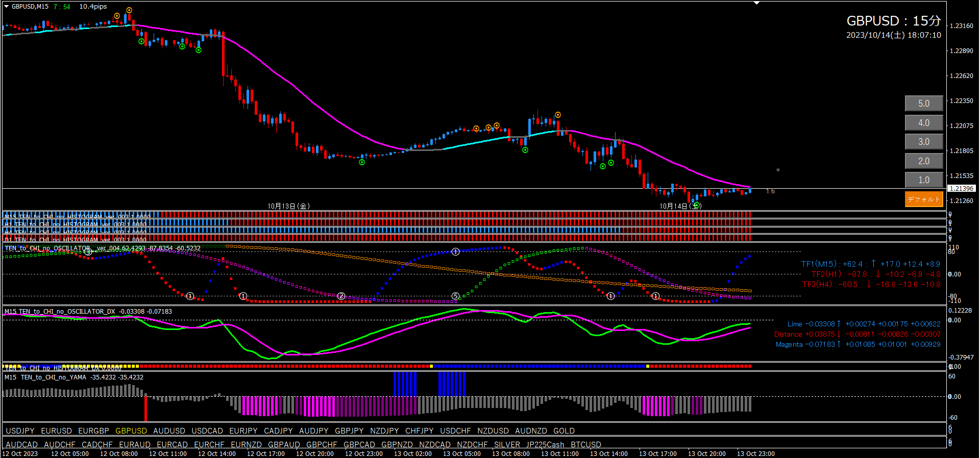This screenshot has width=980, height=458.
Task: Switch chart to EURCHF symbol
Action: pos(209,445)
